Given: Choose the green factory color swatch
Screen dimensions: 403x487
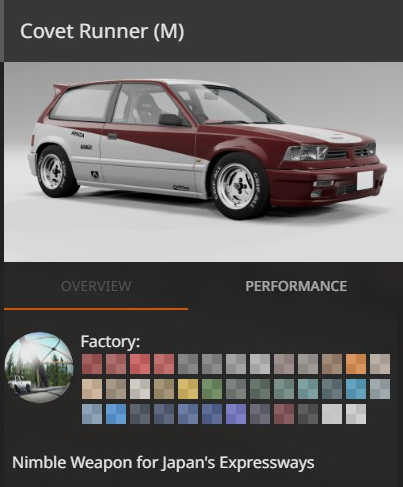Looking at the screenshot, I should [212, 389].
